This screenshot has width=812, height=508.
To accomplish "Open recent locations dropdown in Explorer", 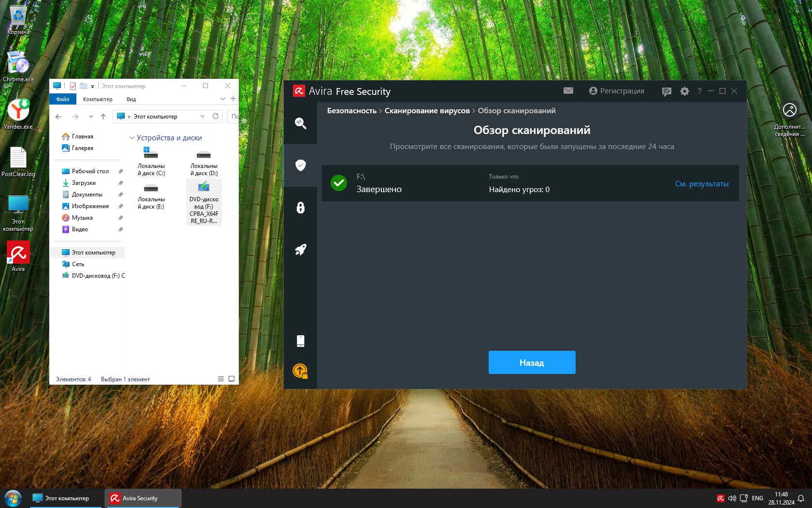I will (91, 117).
